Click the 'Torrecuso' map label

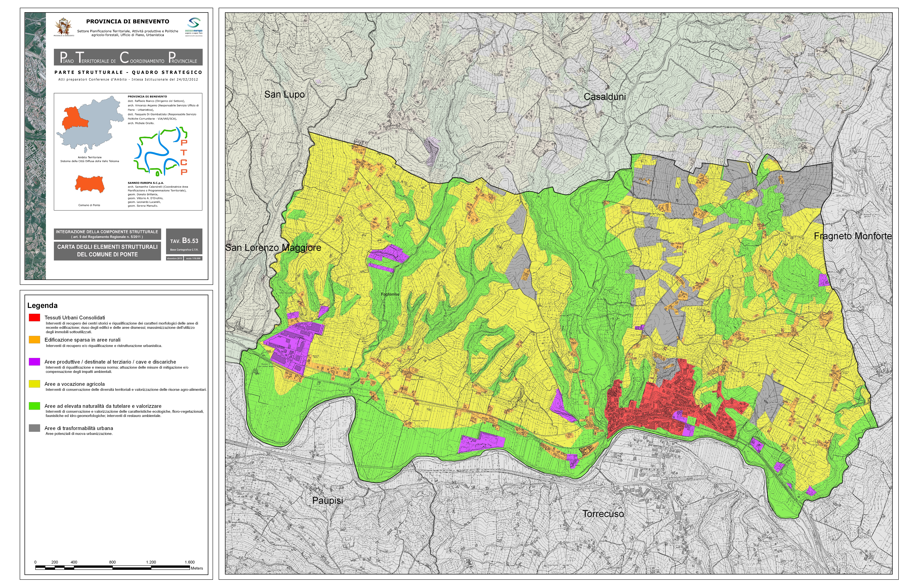[603, 514]
